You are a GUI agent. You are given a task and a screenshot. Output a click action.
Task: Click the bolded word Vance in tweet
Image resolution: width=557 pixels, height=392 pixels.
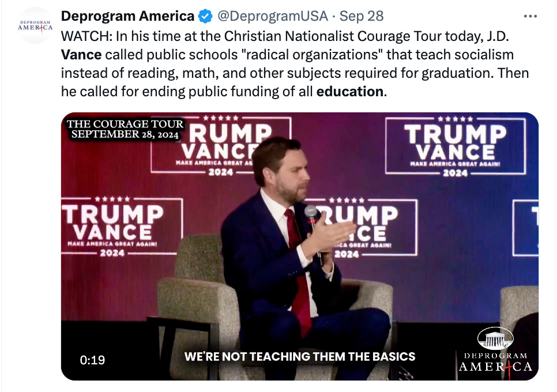[x=81, y=54]
